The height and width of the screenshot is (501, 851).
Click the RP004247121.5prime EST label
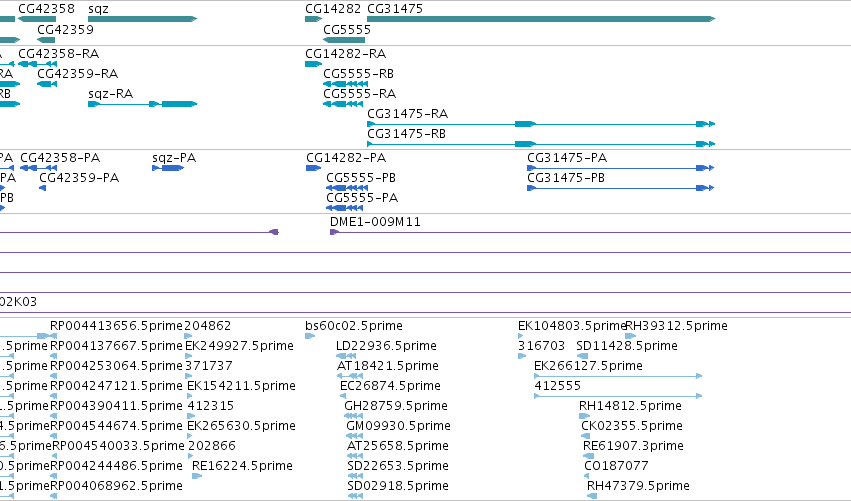(x=116, y=386)
